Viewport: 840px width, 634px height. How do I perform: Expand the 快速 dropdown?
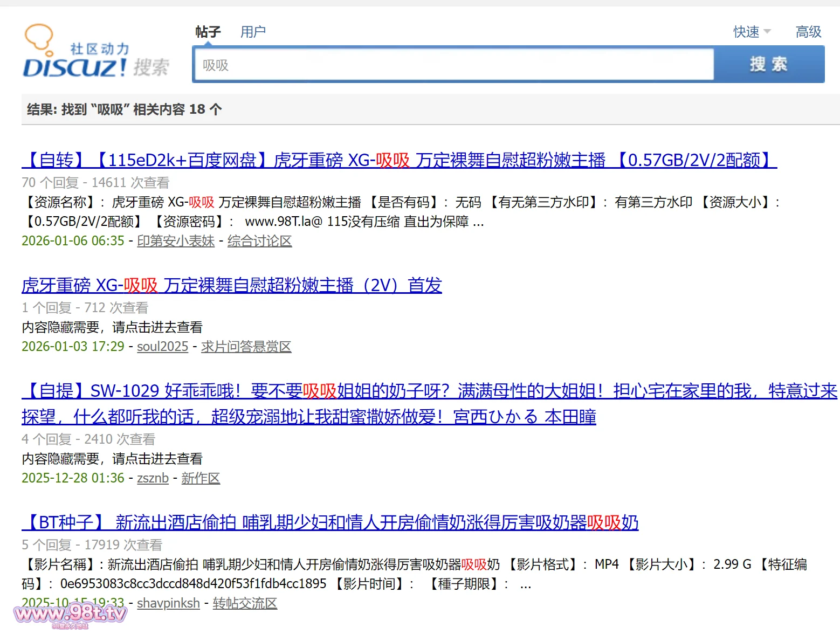[752, 32]
